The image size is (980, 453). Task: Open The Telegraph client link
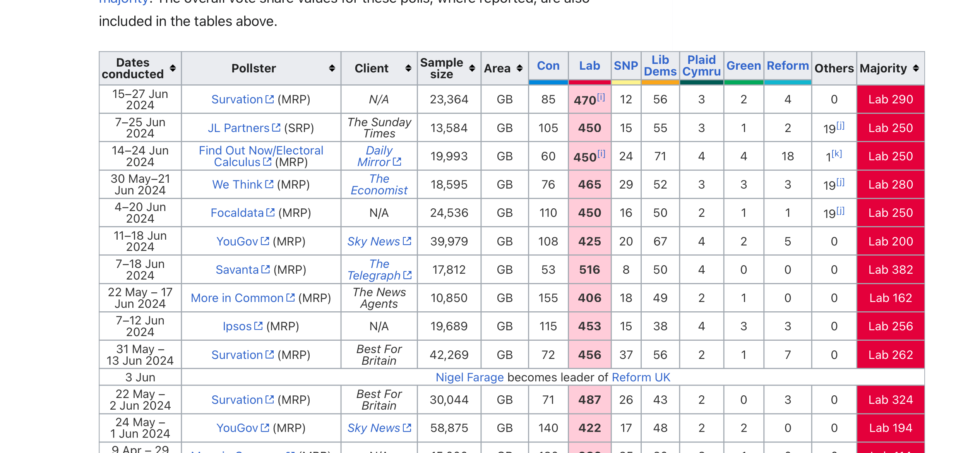[379, 269]
